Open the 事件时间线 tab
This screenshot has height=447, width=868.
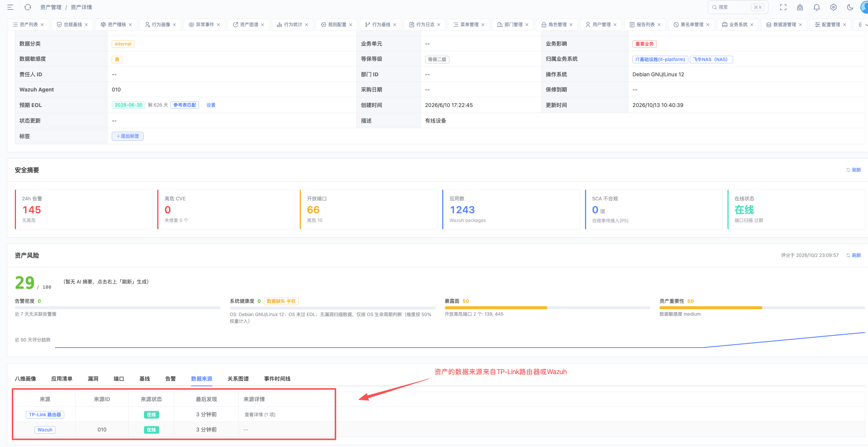[277, 379]
